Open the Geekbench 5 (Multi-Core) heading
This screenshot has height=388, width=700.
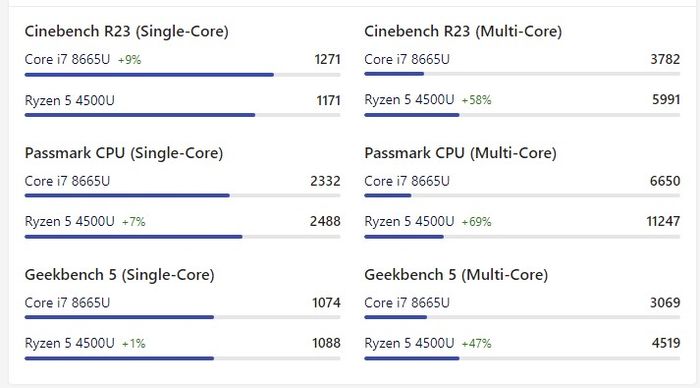tap(456, 275)
